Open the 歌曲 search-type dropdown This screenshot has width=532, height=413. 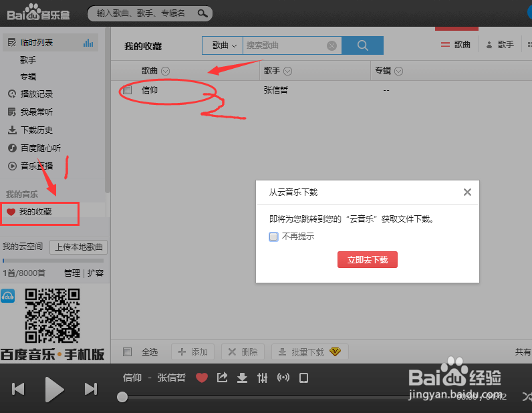click(x=223, y=45)
